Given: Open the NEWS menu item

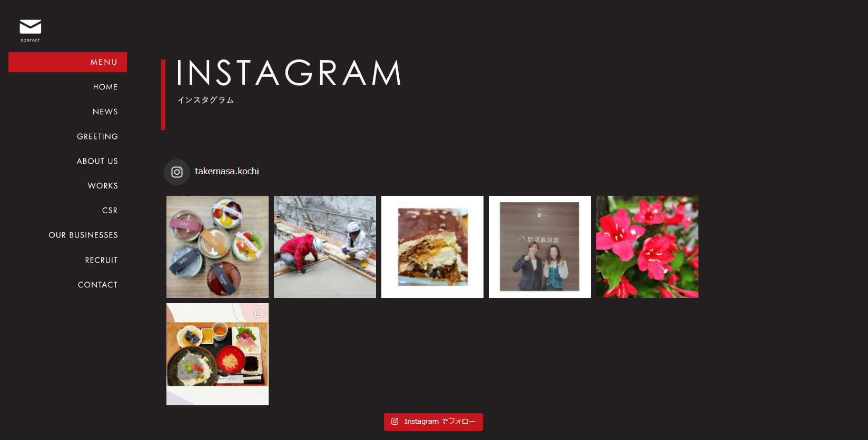Looking at the screenshot, I should (x=105, y=112).
